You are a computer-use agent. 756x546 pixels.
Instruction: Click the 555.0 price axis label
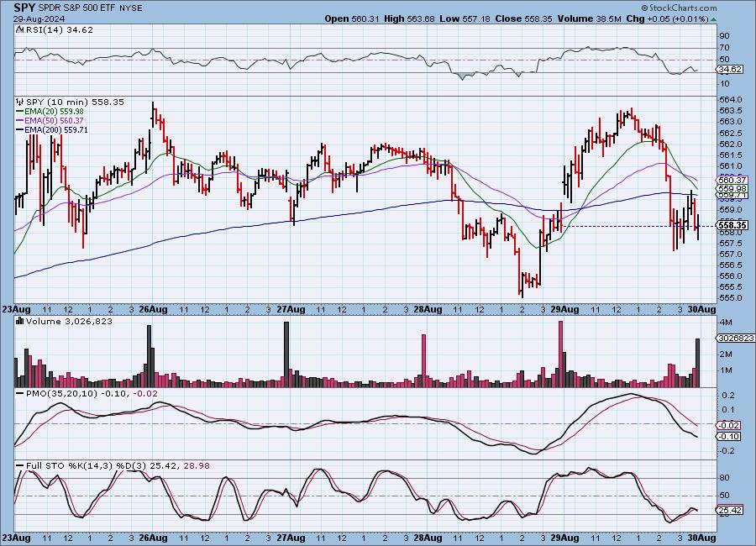(x=731, y=298)
